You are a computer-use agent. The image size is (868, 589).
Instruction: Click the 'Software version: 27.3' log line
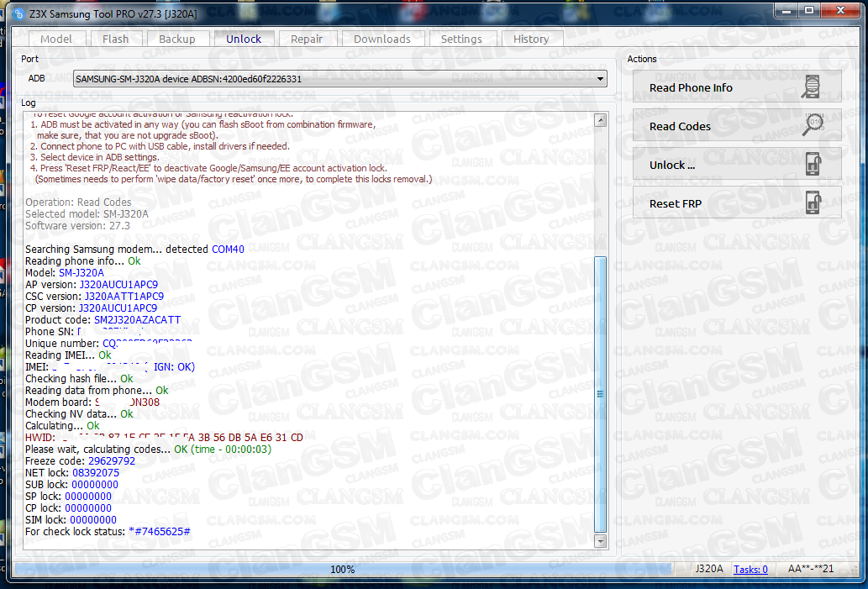click(x=77, y=226)
